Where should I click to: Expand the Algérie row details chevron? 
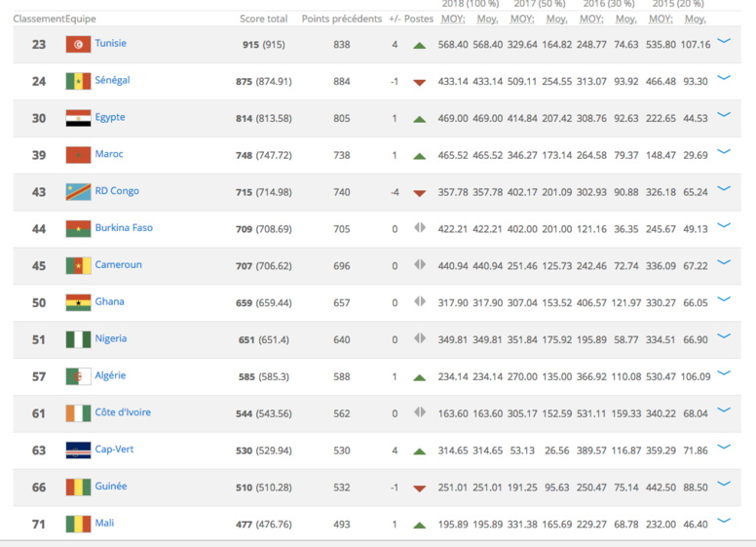(724, 373)
